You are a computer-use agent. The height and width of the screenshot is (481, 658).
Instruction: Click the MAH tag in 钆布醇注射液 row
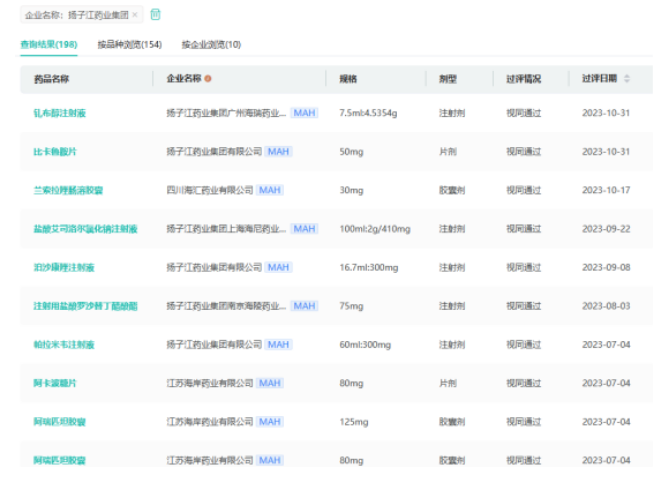point(304,113)
